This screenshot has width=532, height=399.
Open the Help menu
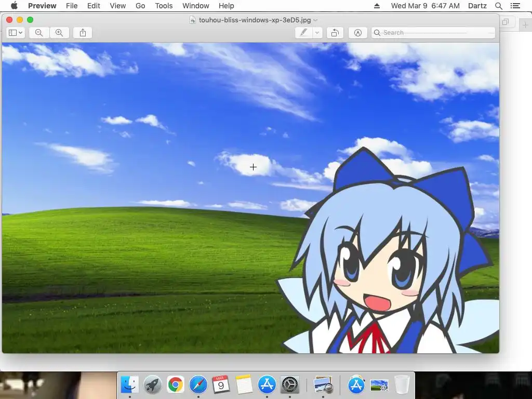point(227,6)
